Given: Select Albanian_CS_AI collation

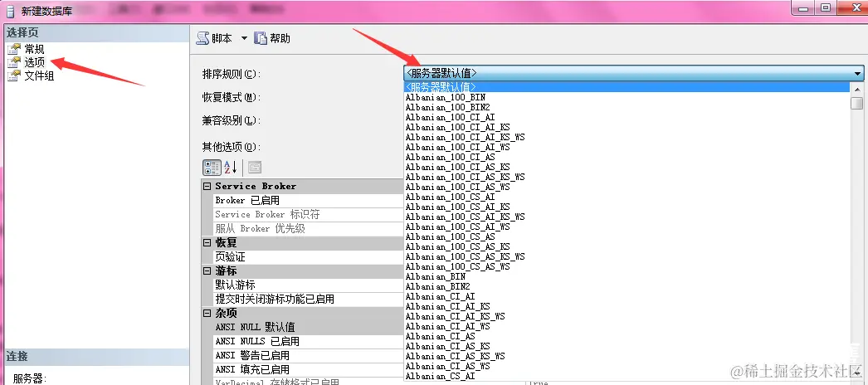Looking at the screenshot, I should pos(627,376).
